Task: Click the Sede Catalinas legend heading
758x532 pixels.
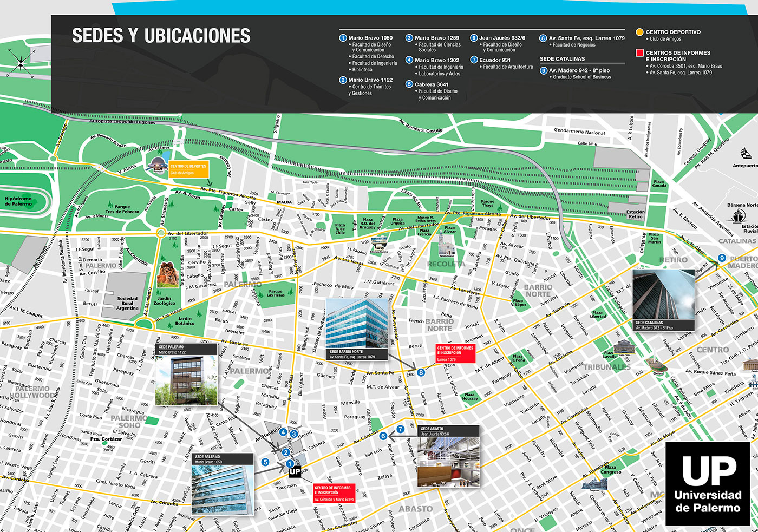Action: [562, 59]
